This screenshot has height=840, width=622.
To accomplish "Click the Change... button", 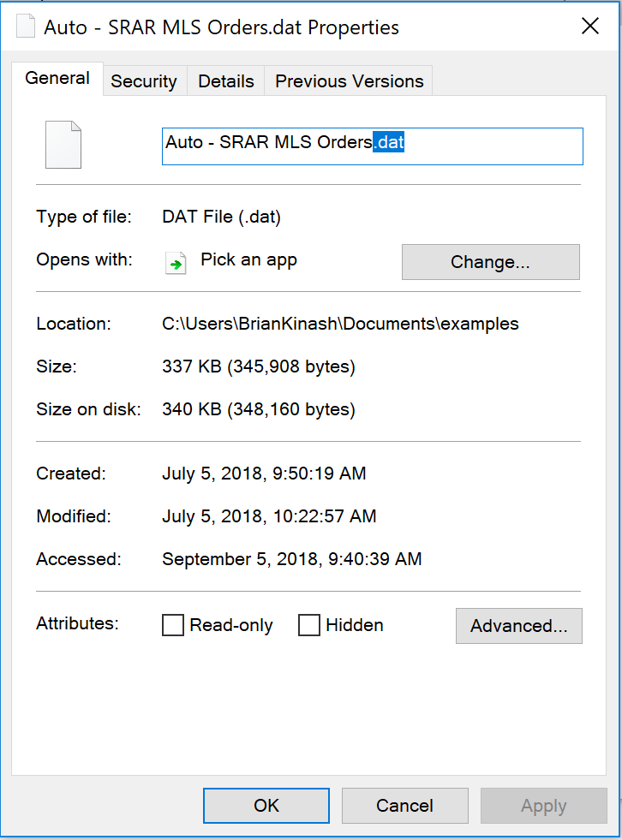I will tap(491, 262).
